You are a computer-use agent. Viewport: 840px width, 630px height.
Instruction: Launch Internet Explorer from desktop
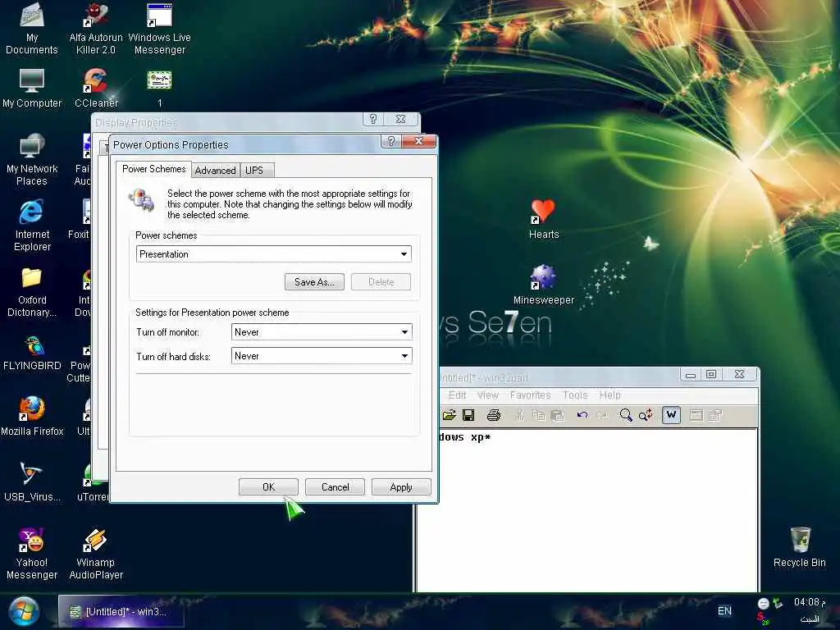(32, 226)
